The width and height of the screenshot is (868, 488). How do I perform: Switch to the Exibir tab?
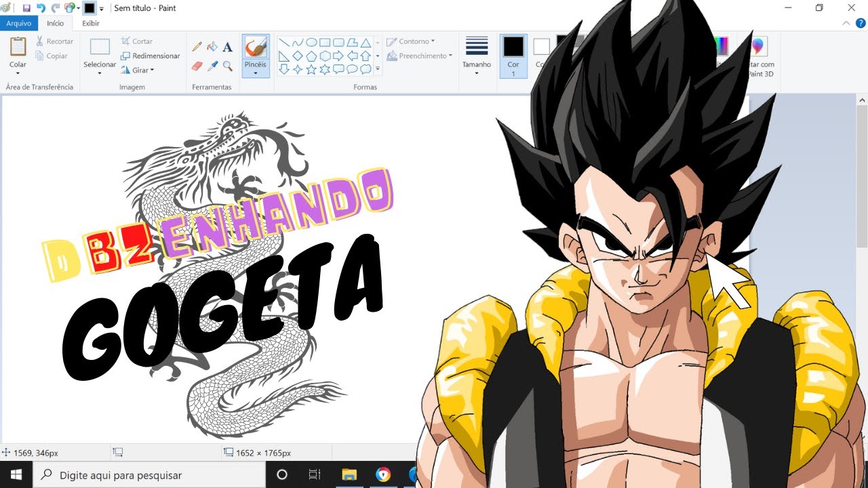[90, 23]
